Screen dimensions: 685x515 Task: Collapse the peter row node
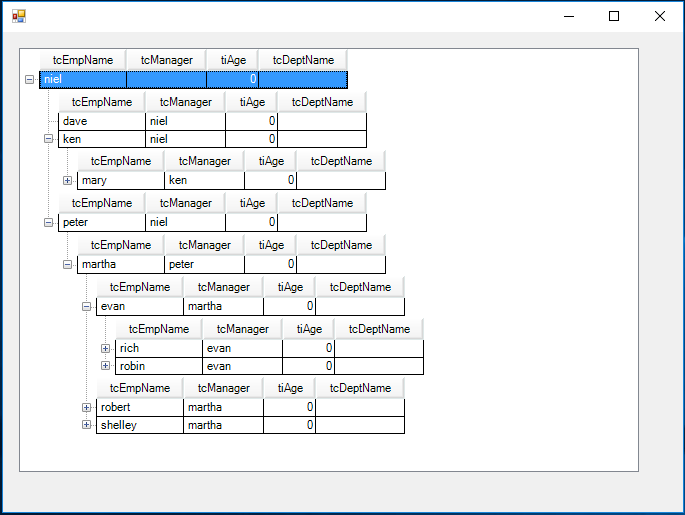point(48,222)
